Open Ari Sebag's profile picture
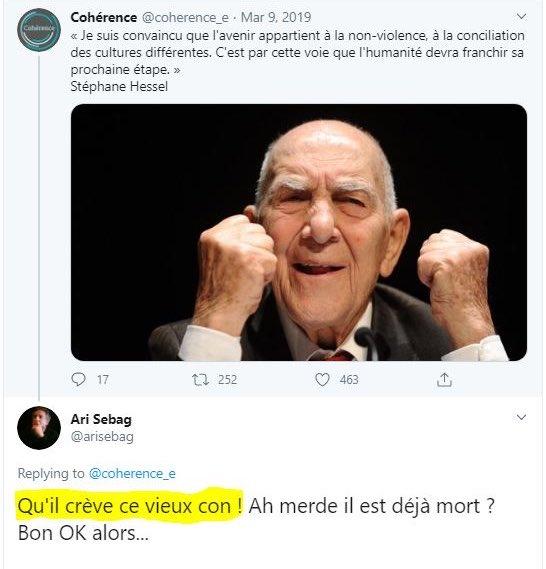Viewport: 546px width, 569px height. coord(39,428)
